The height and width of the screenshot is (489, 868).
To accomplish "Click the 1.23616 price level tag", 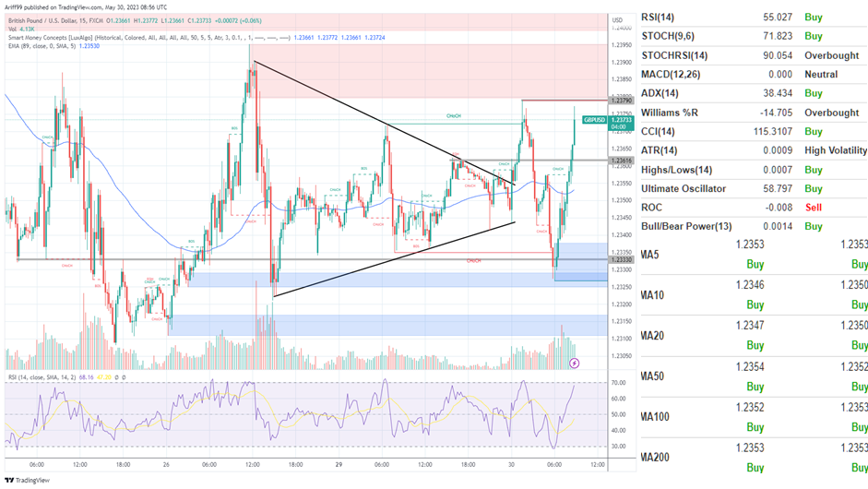I will point(621,161).
